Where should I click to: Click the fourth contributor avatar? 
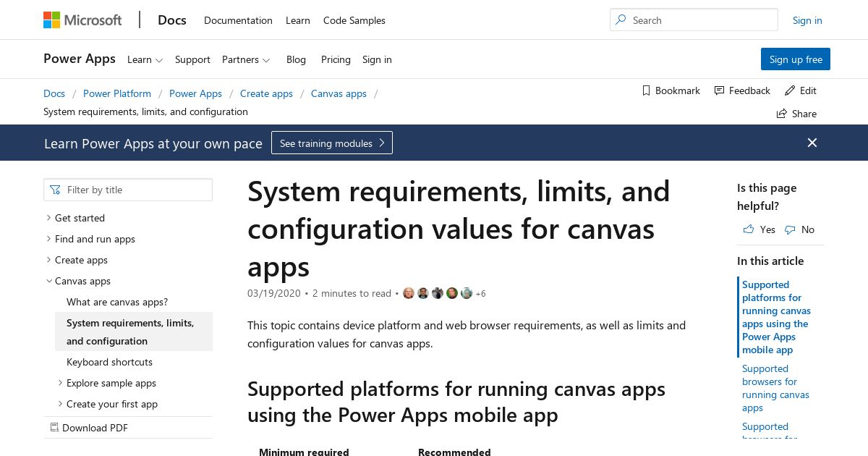[452, 293]
